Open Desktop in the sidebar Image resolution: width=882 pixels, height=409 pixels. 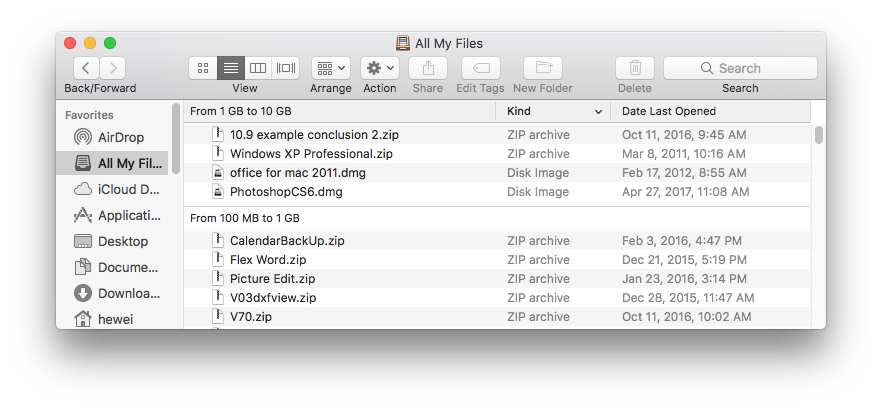point(112,241)
